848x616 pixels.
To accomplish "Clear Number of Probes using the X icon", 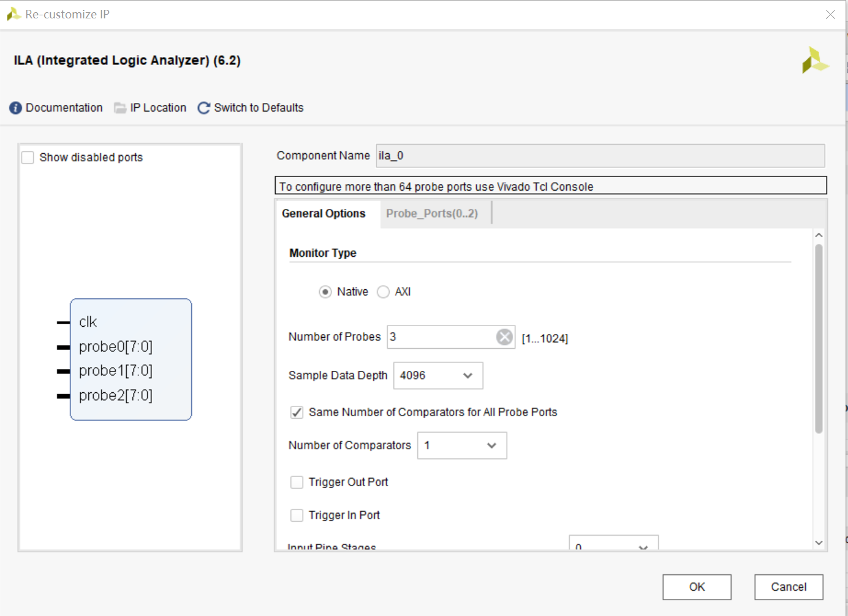I will pyautogui.click(x=504, y=337).
